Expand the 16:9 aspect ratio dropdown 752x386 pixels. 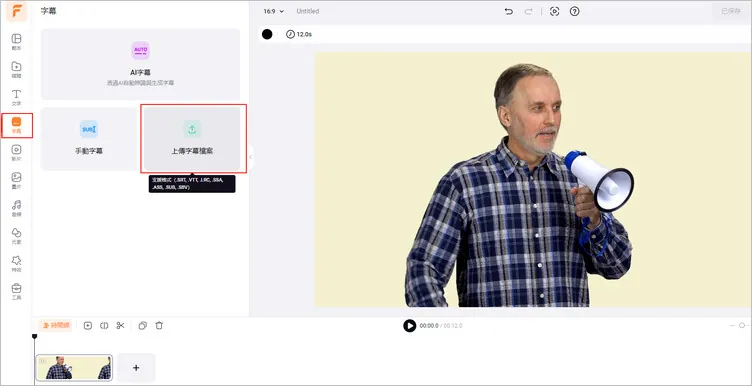tap(273, 11)
